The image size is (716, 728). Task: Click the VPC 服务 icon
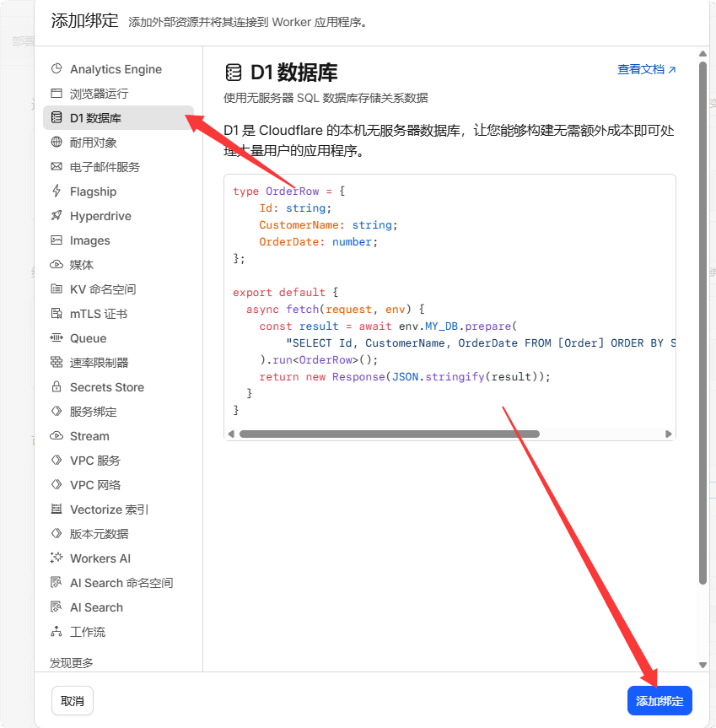point(57,460)
